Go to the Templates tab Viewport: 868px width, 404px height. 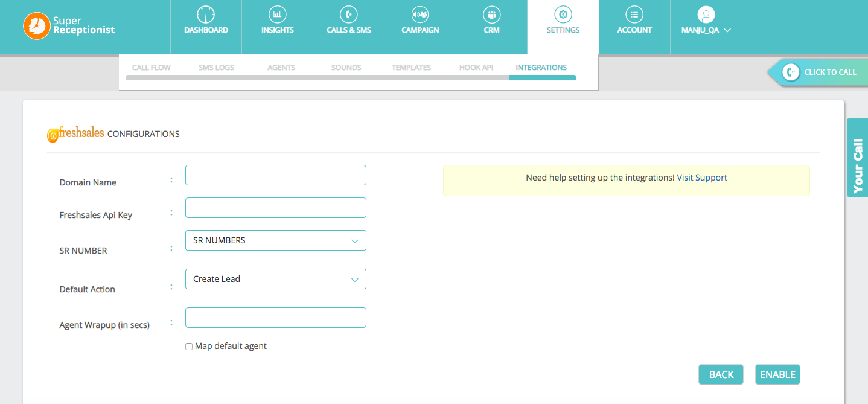click(411, 68)
